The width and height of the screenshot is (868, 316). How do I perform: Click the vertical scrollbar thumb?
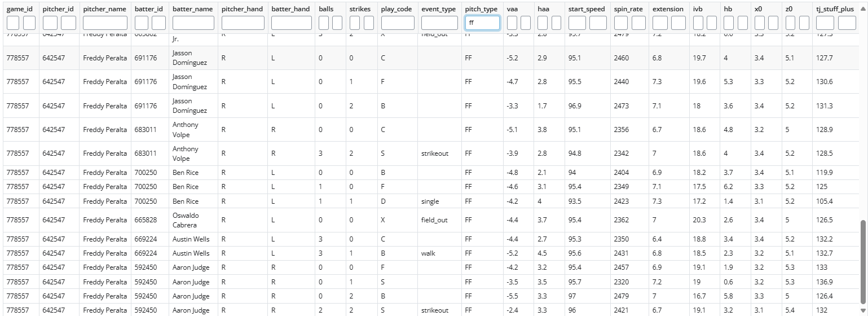coord(863,260)
